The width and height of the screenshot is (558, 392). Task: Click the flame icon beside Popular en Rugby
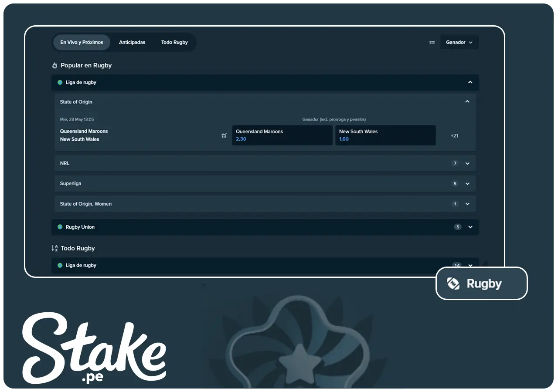pos(54,65)
